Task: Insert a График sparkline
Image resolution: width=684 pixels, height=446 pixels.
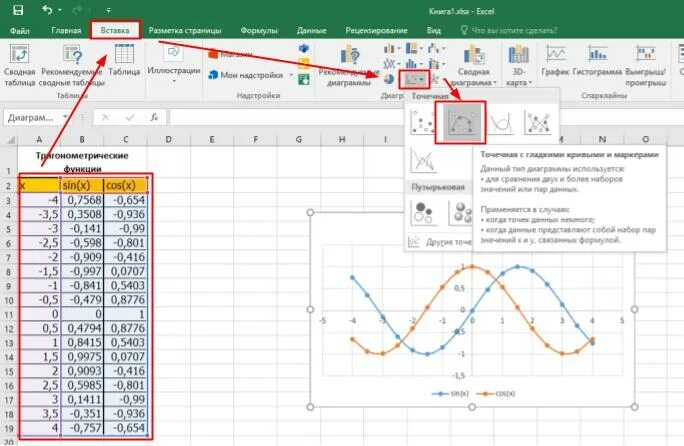Action: coord(555,60)
